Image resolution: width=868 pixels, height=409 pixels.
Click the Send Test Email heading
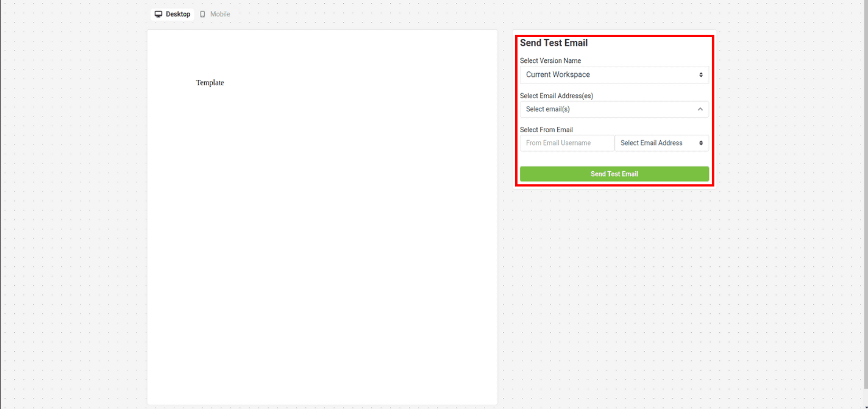[554, 43]
